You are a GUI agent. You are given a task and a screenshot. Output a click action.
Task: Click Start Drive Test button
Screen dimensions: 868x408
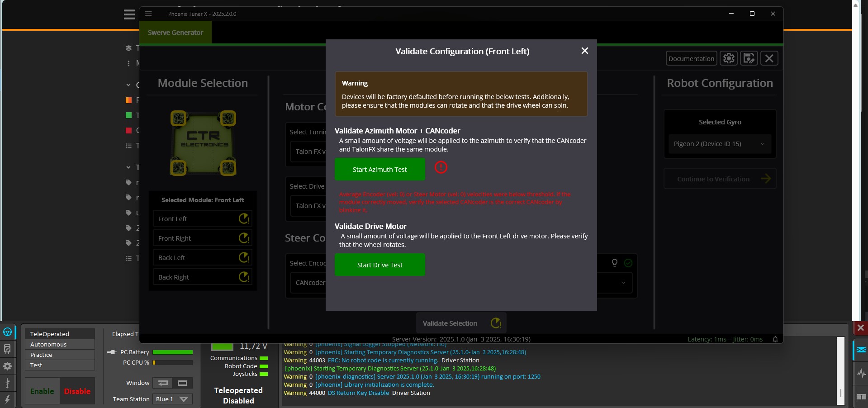click(x=379, y=265)
